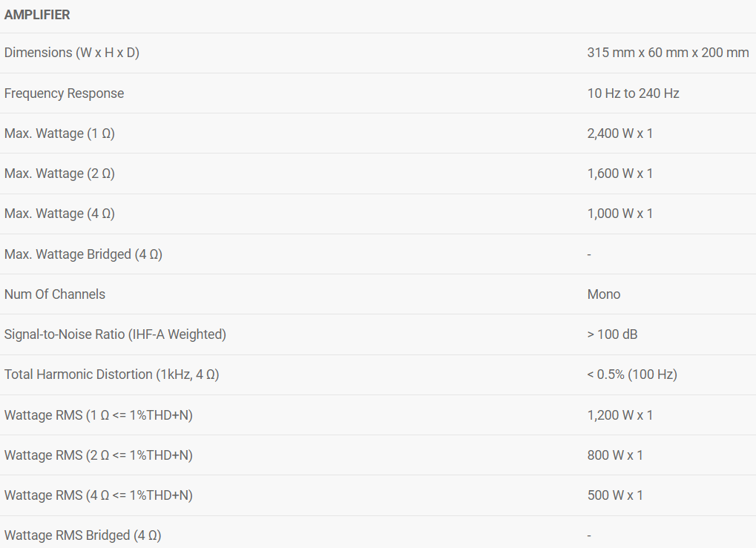756x548 pixels.
Task: Click the Signal-to-Noise Ratio label
Action: pos(115,334)
